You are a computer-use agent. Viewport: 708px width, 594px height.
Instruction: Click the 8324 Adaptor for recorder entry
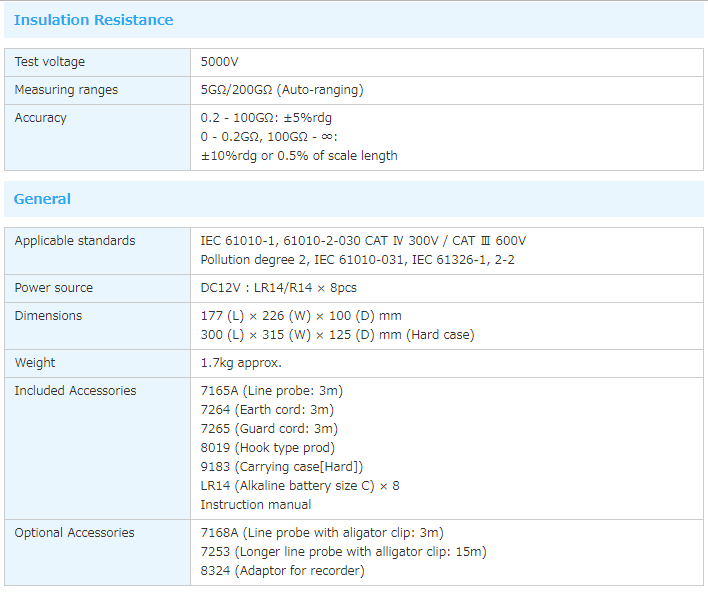click(x=282, y=571)
